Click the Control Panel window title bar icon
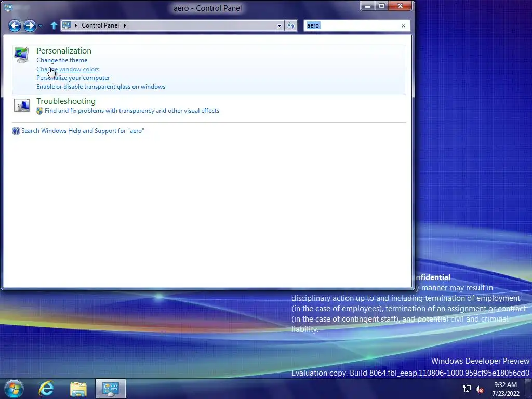 [x=8, y=7]
